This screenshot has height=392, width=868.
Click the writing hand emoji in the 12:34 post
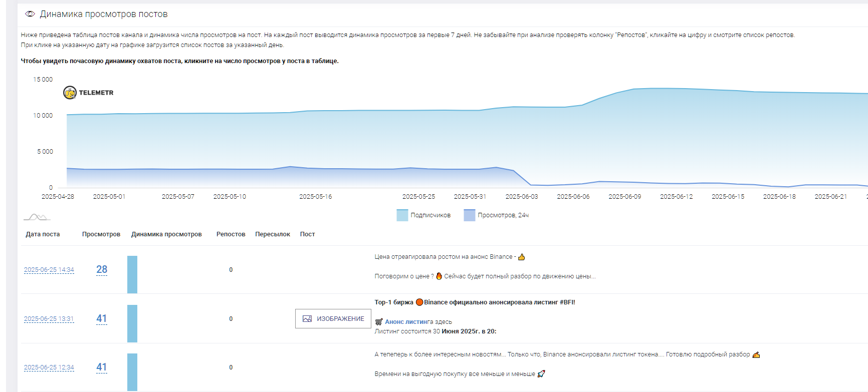click(756, 354)
